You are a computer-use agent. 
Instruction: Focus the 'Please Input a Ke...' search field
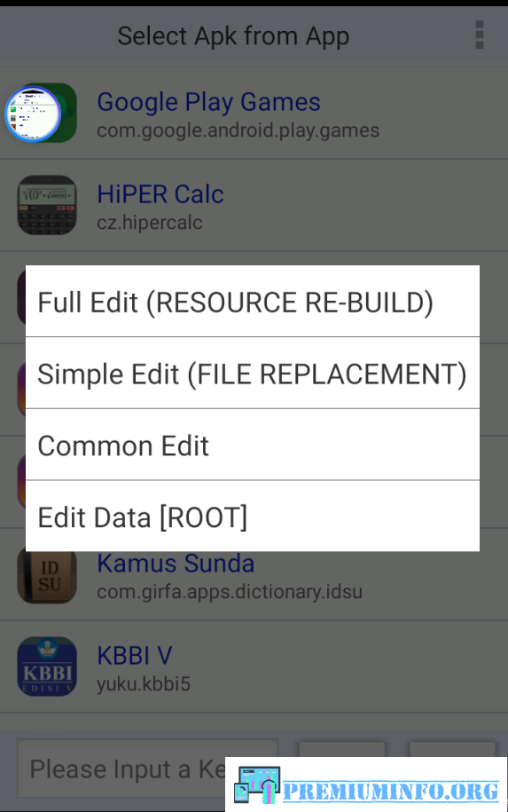coord(147,769)
